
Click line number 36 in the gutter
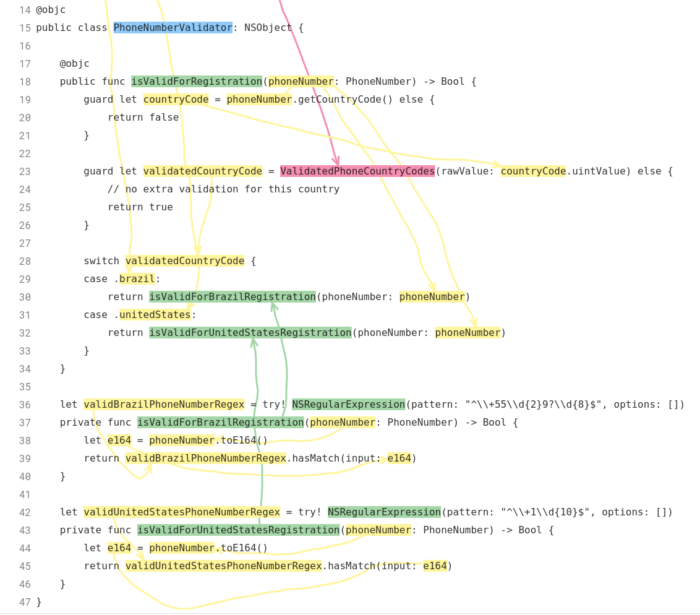[x=25, y=405]
